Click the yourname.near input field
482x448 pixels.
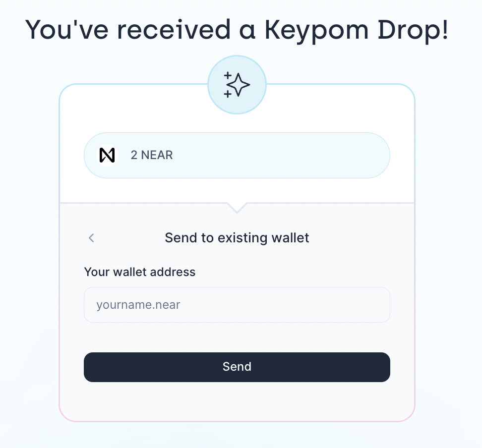click(x=237, y=304)
